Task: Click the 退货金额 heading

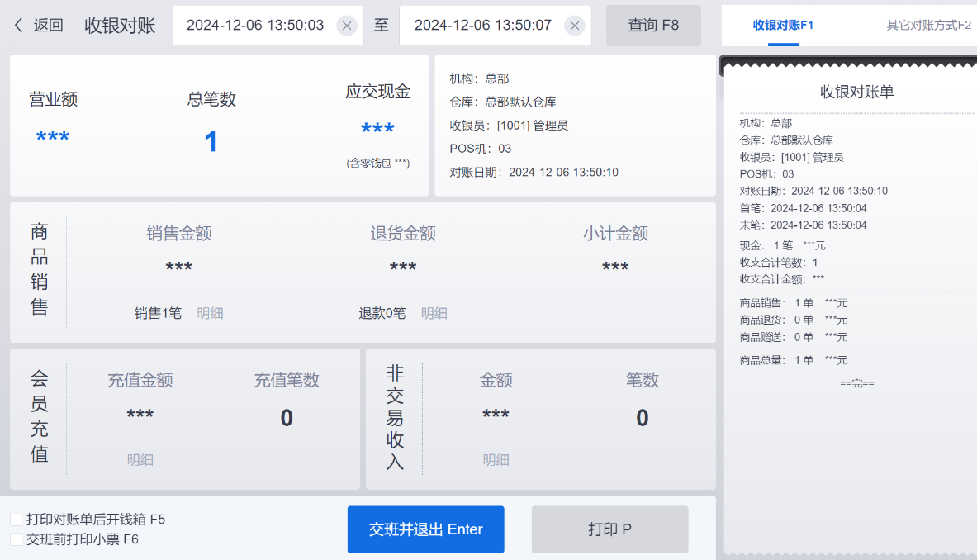Action: 403,234
